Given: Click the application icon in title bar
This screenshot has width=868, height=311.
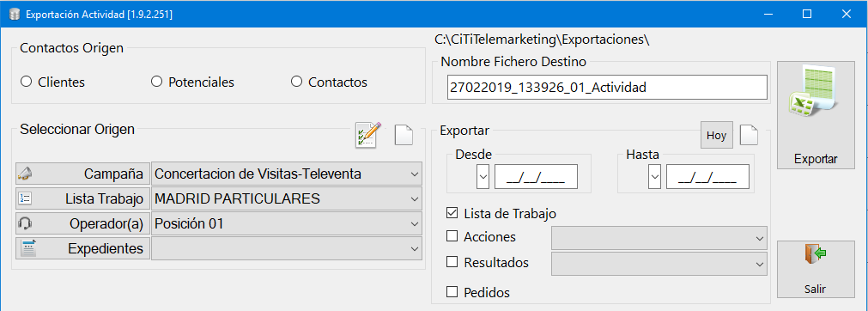Looking at the screenshot, I should tap(15, 14).
